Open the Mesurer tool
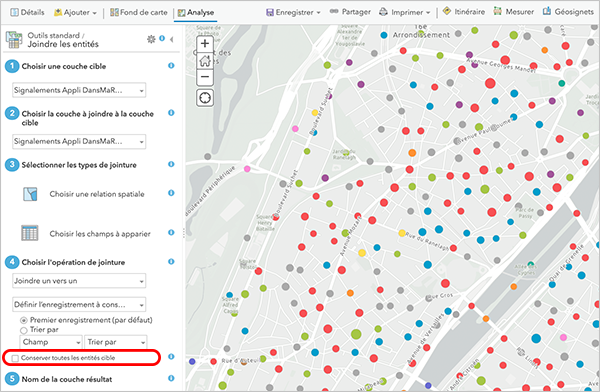This screenshot has height=392, width=600. click(514, 12)
